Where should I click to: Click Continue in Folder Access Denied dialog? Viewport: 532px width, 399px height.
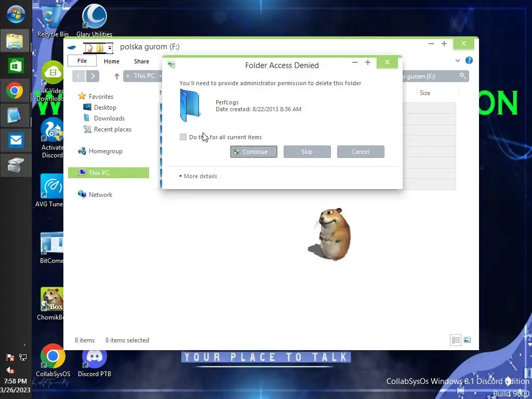pyautogui.click(x=254, y=152)
